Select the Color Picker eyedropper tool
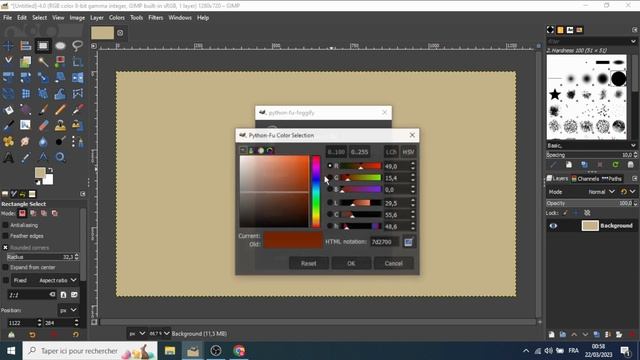This screenshot has width=640, height=360. click(25, 157)
